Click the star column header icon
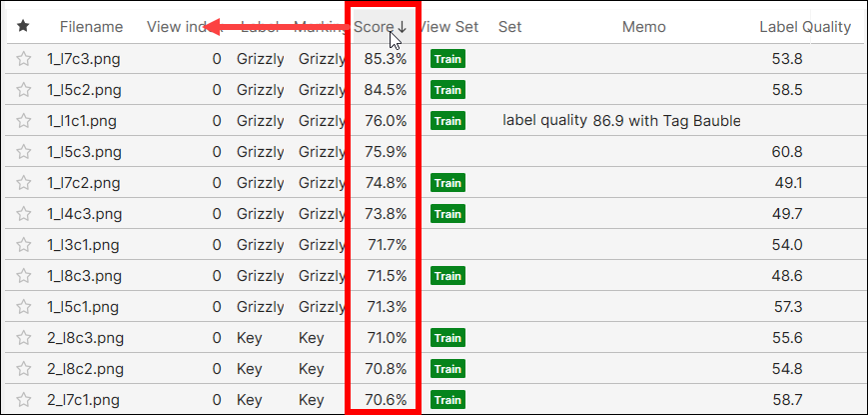This screenshot has height=415, width=868. click(x=24, y=27)
